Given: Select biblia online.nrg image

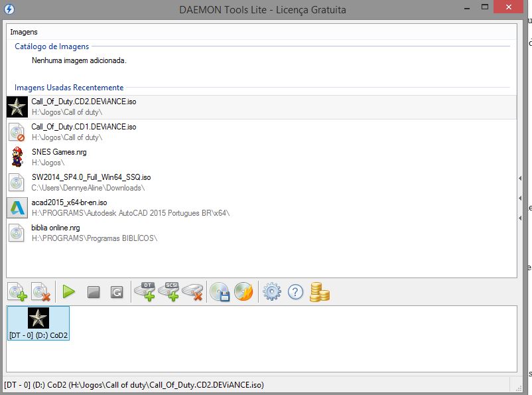Looking at the screenshot, I should click(261, 233).
